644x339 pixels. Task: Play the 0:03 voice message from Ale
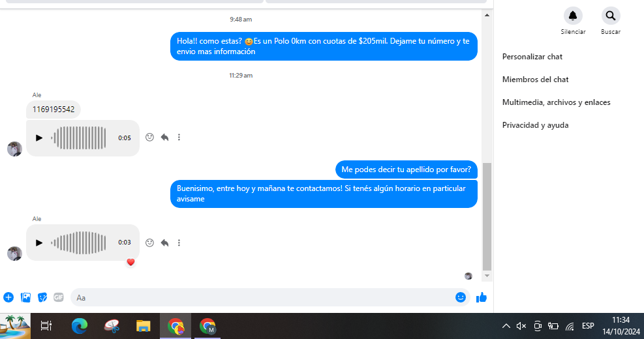(39, 243)
